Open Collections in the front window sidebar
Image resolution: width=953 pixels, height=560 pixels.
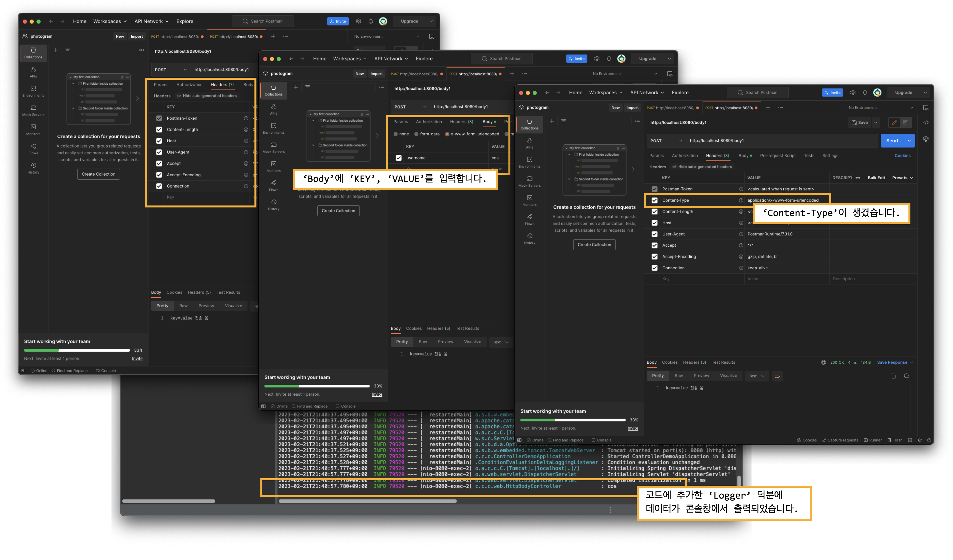tap(529, 124)
